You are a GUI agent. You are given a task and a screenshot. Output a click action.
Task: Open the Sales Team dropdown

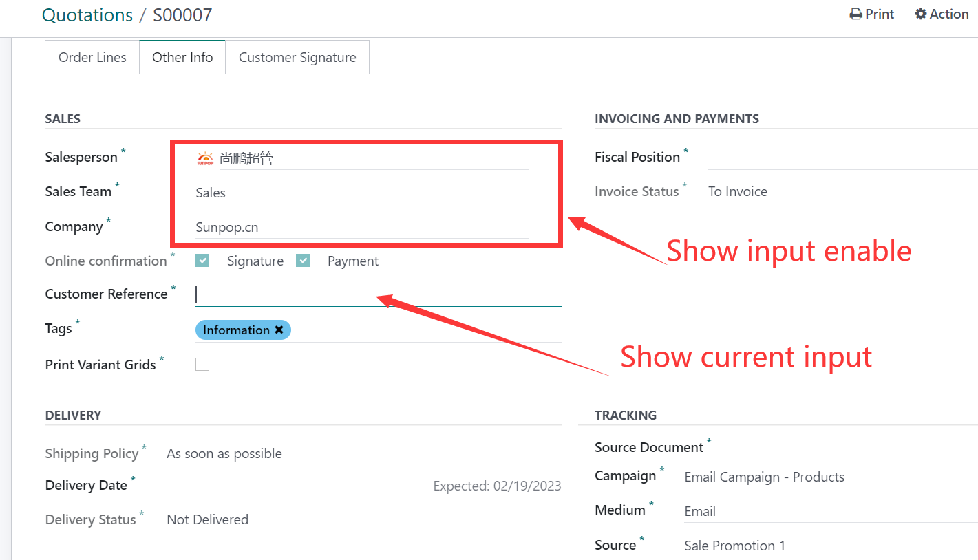click(x=361, y=193)
